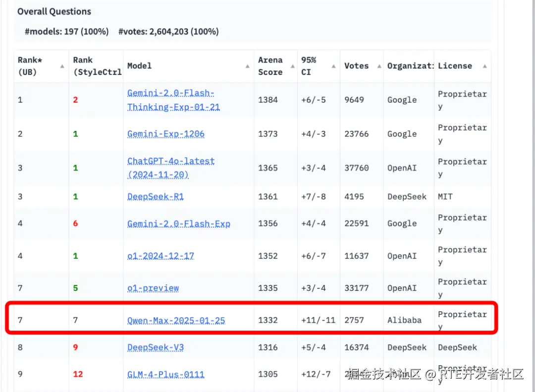Image resolution: width=535 pixels, height=392 pixels.
Task: Click StyleCtrl rank 12 in GLM-4-Plus row
Action: (78, 374)
